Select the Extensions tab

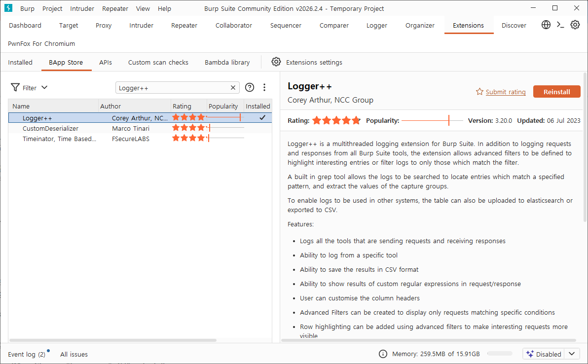pyautogui.click(x=468, y=25)
